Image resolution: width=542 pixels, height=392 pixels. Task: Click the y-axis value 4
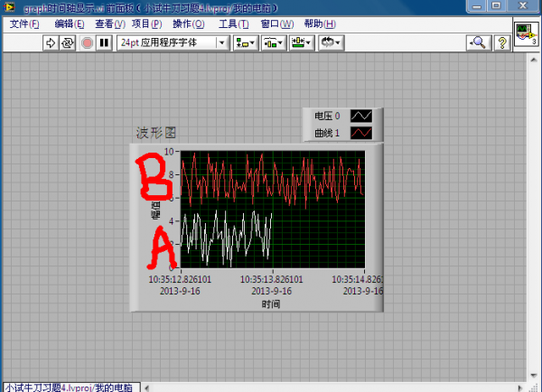click(172, 221)
